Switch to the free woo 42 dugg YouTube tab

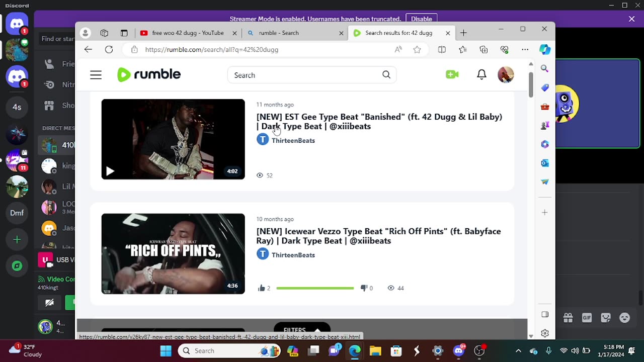[189, 33]
